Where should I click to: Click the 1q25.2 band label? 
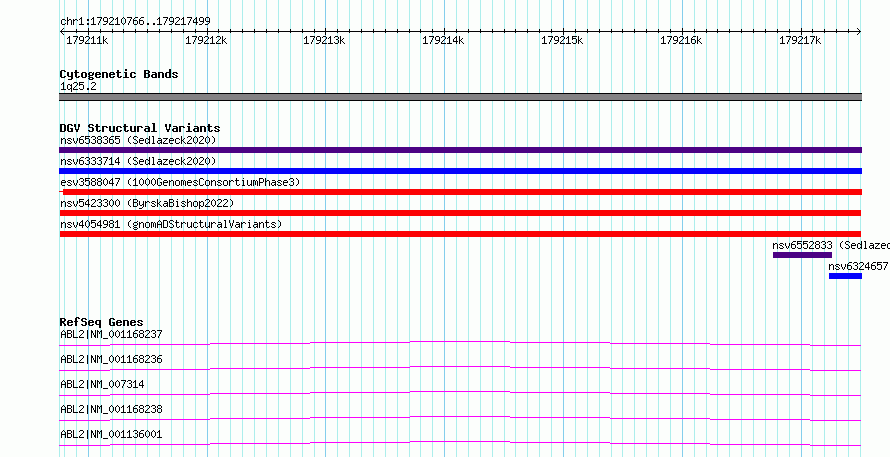pos(78,86)
